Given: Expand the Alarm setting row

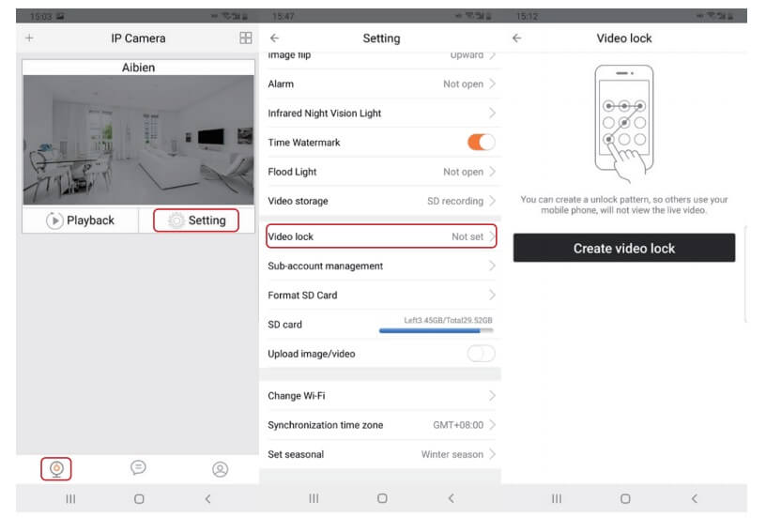Looking at the screenshot, I should click(x=380, y=84).
